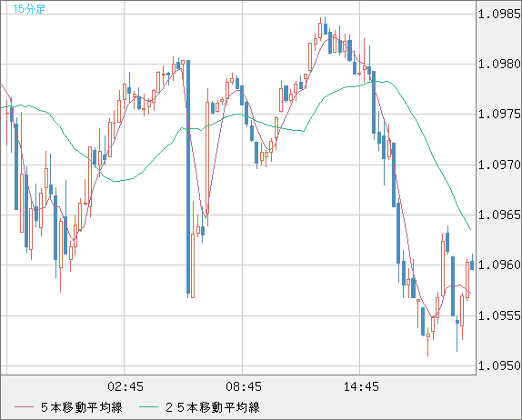Click the 1.0980 price axis label
The height and width of the screenshot is (420, 522).
499,64
